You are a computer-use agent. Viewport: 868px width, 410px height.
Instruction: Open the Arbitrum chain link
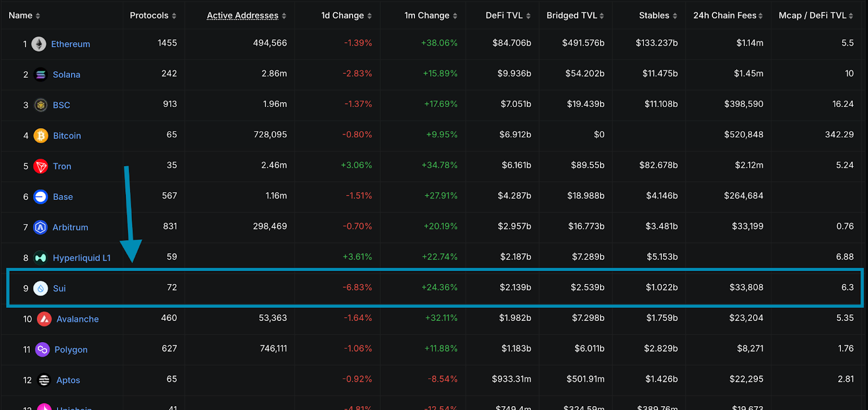tap(70, 227)
